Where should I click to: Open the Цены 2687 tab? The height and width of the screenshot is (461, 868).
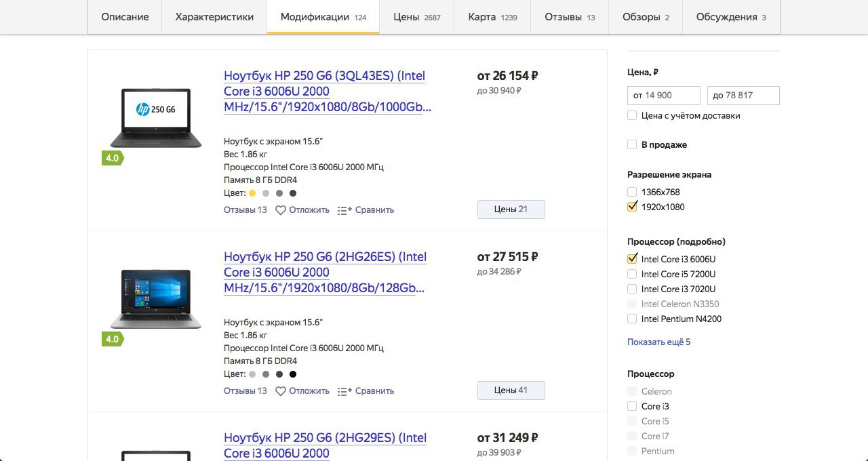pyautogui.click(x=417, y=17)
